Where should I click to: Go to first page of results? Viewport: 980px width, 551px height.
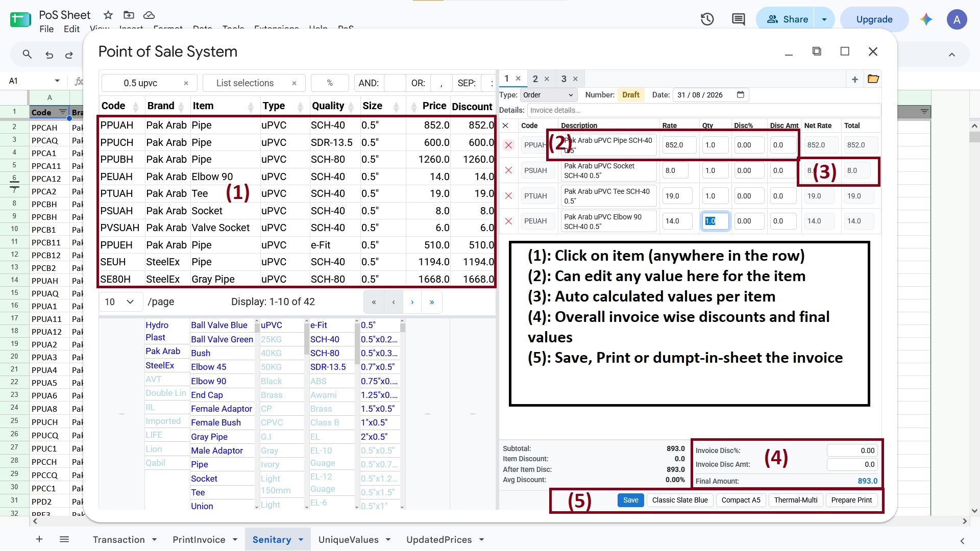(x=374, y=302)
